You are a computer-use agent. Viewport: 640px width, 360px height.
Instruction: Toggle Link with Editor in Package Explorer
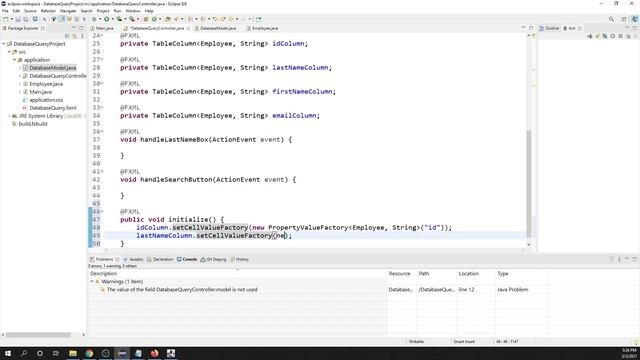click(75, 36)
